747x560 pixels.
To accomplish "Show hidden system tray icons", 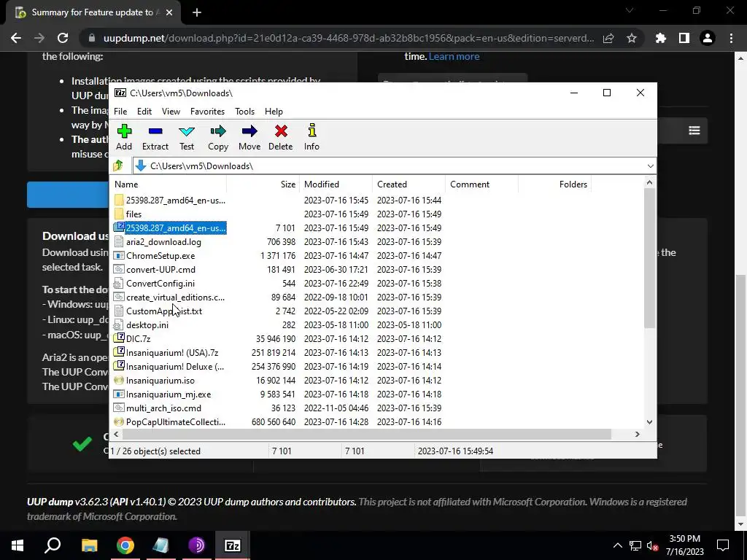I will 617,545.
